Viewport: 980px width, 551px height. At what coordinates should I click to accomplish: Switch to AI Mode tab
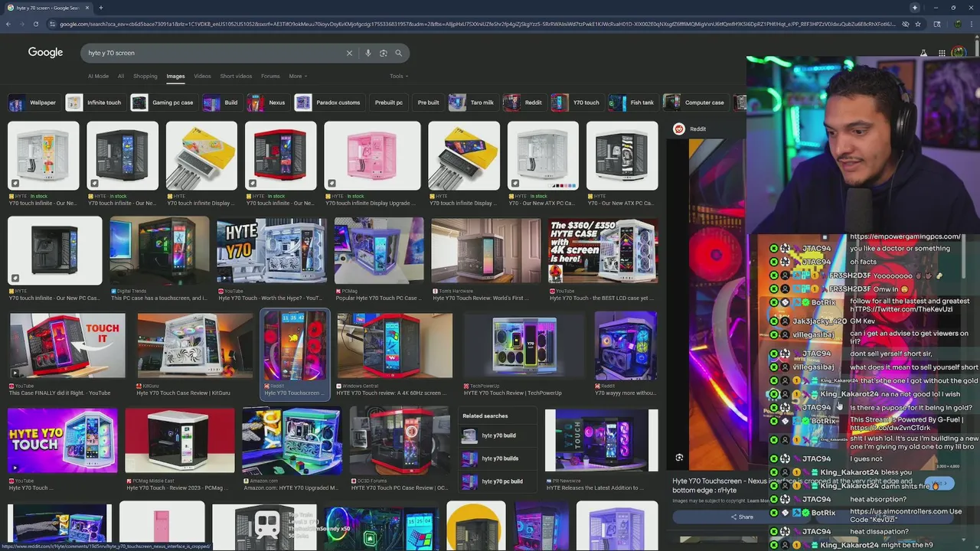click(x=98, y=76)
